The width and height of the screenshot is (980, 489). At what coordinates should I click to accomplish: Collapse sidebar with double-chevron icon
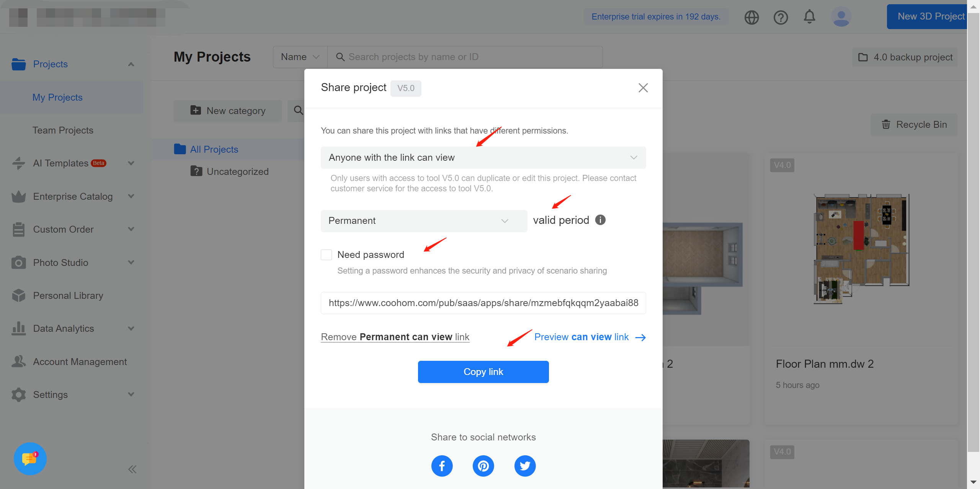coord(132,469)
